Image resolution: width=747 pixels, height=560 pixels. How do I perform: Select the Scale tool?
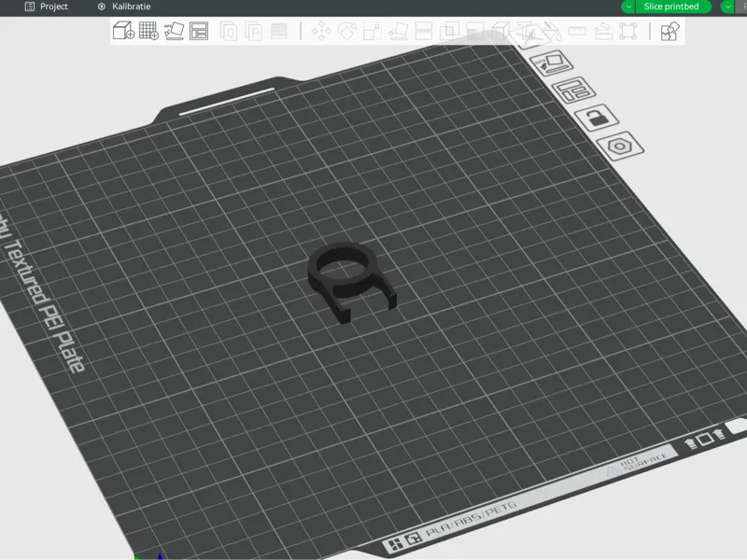point(372,32)
